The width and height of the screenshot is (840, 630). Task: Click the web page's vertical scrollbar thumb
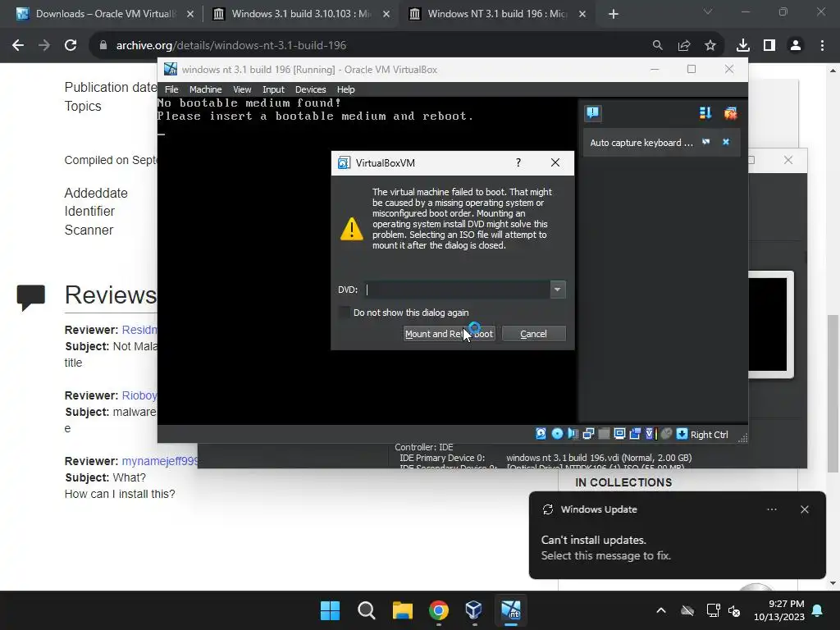(x=833, y=394)
